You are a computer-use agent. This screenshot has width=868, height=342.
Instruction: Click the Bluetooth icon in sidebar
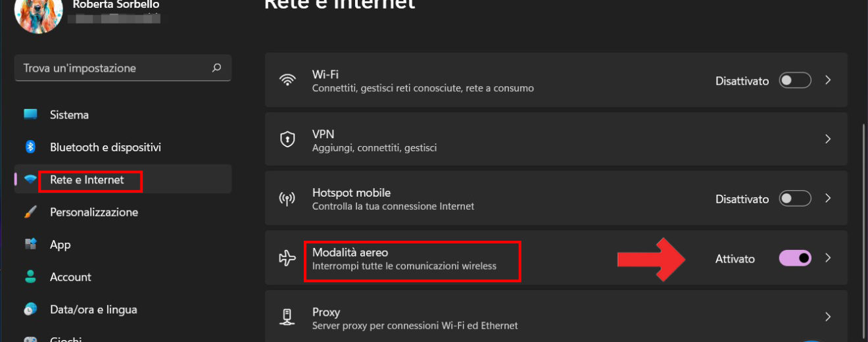(30, 147)
